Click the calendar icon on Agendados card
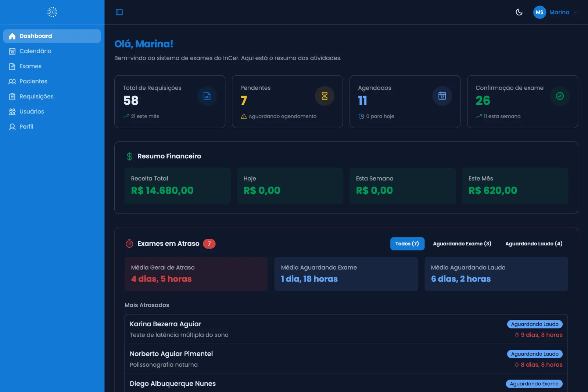The width and height of the screenshot is (588, 392). (x=442, y=96)
